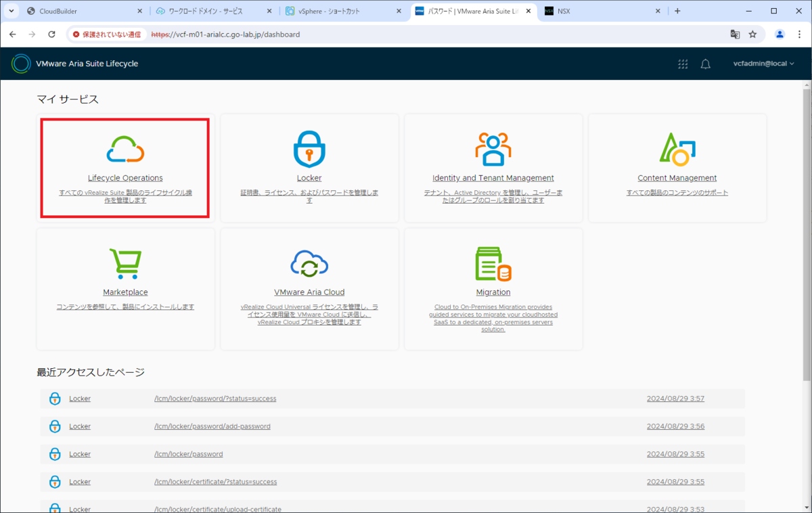Open /lcm/locker/certificate/?status=success recent path

(x=216, y=482)
